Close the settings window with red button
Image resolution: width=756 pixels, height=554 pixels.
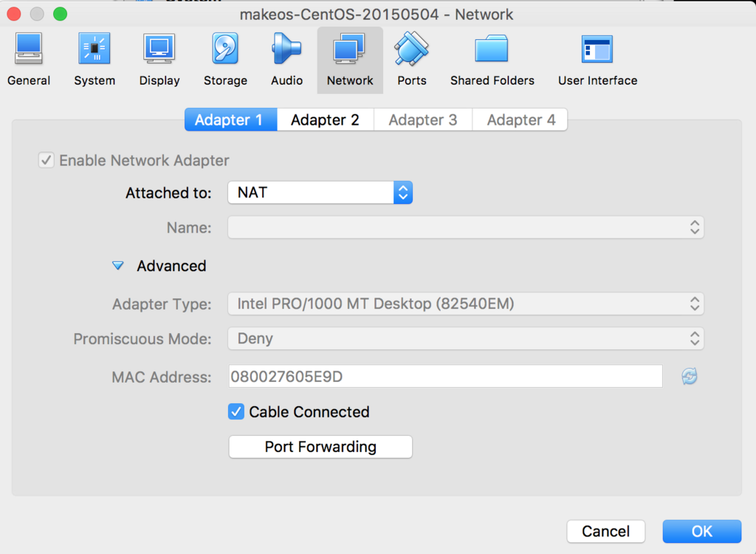(14, 14)
